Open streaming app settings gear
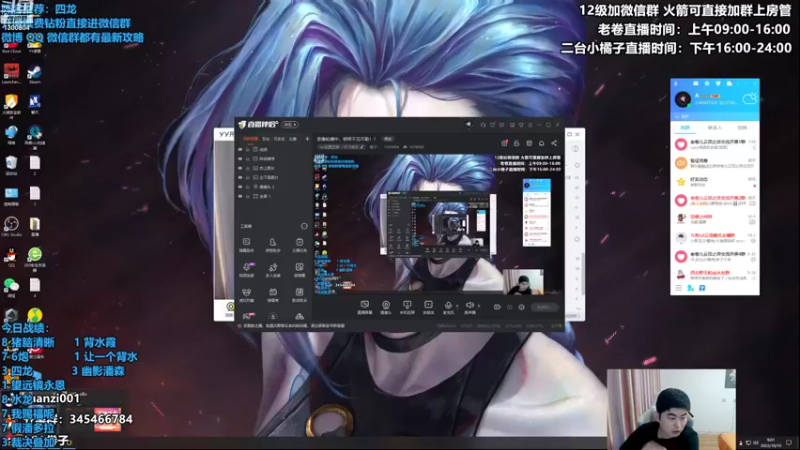The image size is (800, 450). [521, 307]
